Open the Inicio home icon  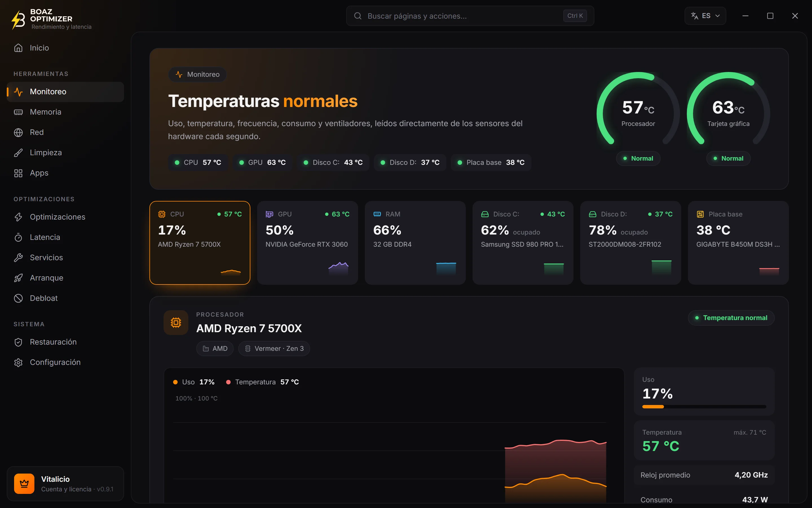(x=18, y=48)
